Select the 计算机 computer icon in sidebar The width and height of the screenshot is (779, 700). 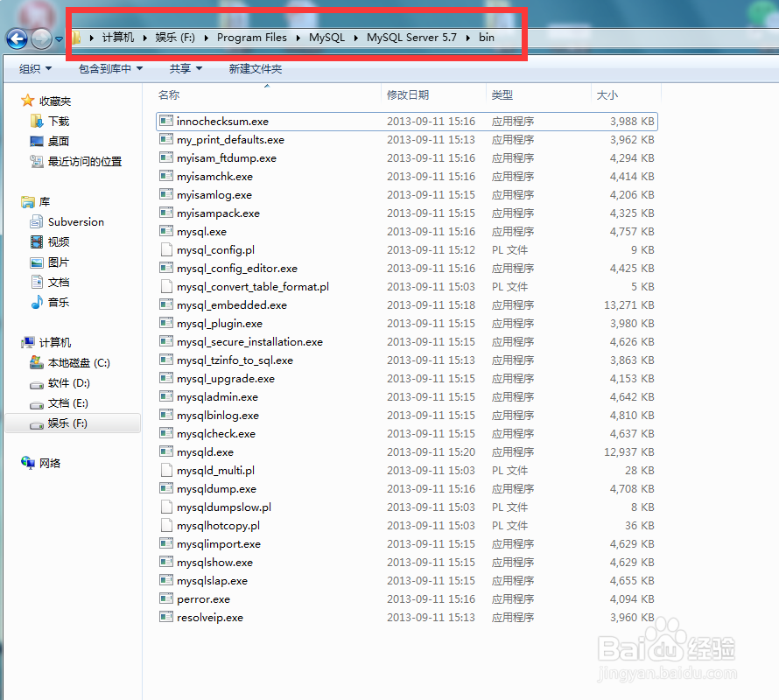(28, 342)
